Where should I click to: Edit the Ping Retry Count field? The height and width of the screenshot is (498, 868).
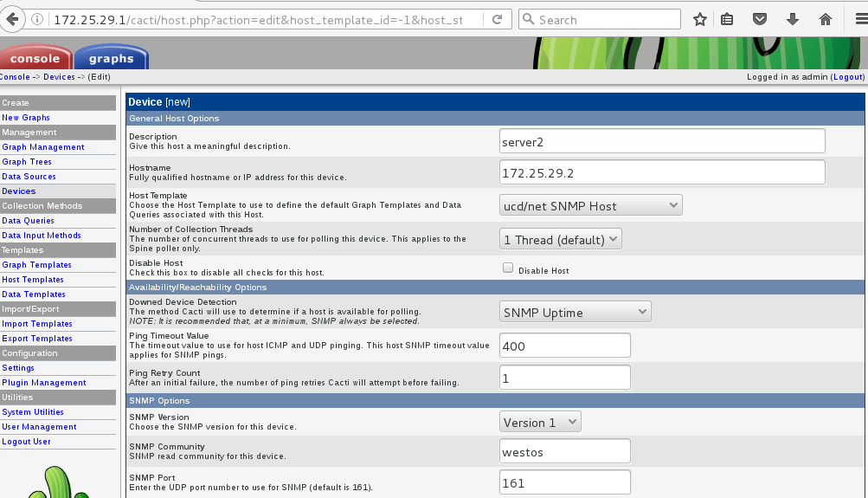[564, 378]
